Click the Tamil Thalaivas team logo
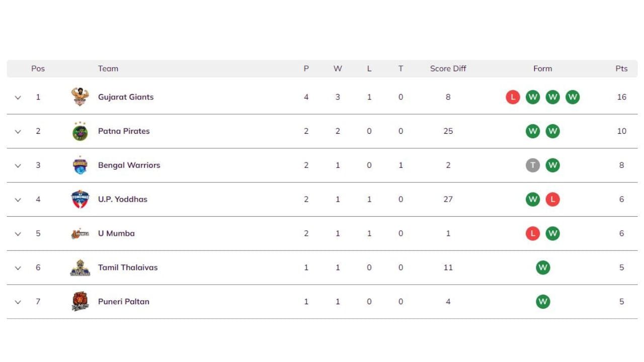Image resolution: width=644 pixels, height=362 pixels. (x=80, y=268)
